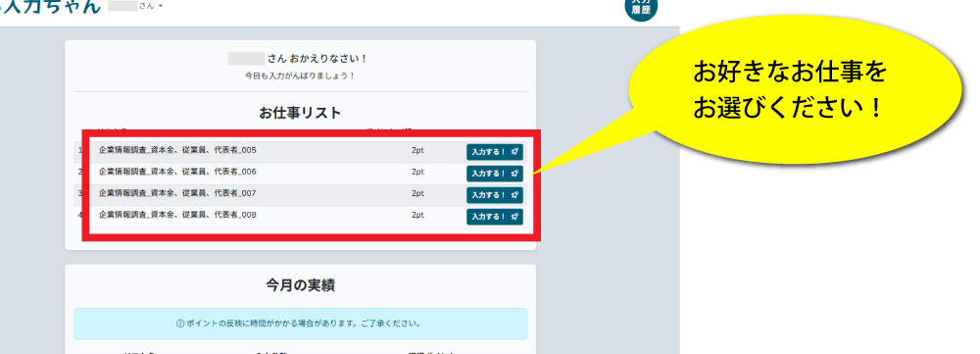The height and width of the screenshot is (354, 980).
Task: Select text 企業情報調査_資本金、従業員、代表者_006
Action: tap(177, 172)
